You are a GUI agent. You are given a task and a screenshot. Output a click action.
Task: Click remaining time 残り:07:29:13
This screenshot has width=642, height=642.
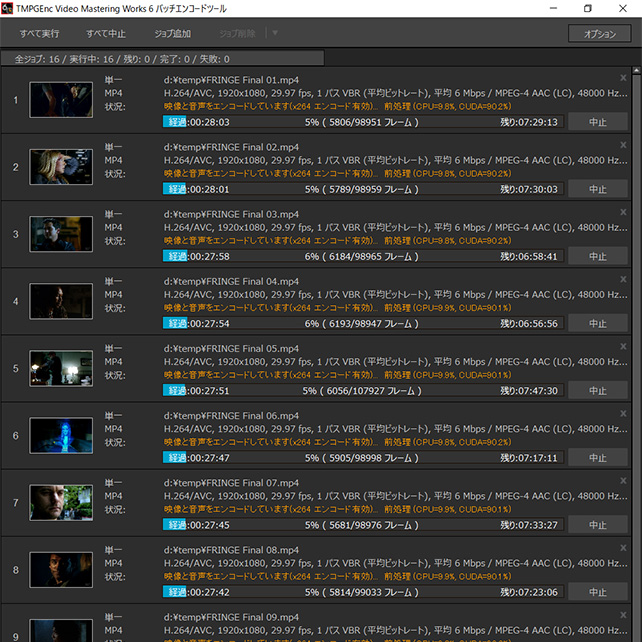[x=529, y=122]
